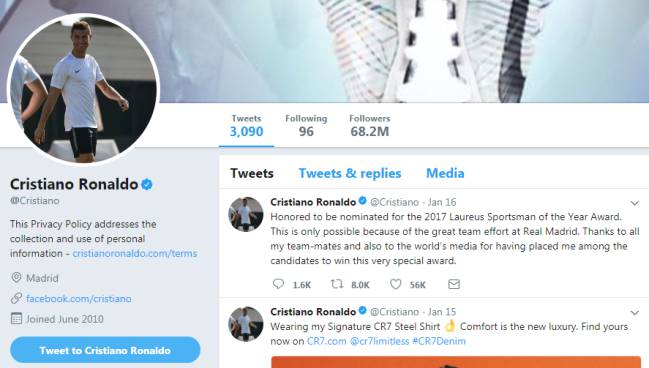Open cristianoronaldo.com/terms link
The width and height of the screenshot is (649, 368).
pos(135,253)
